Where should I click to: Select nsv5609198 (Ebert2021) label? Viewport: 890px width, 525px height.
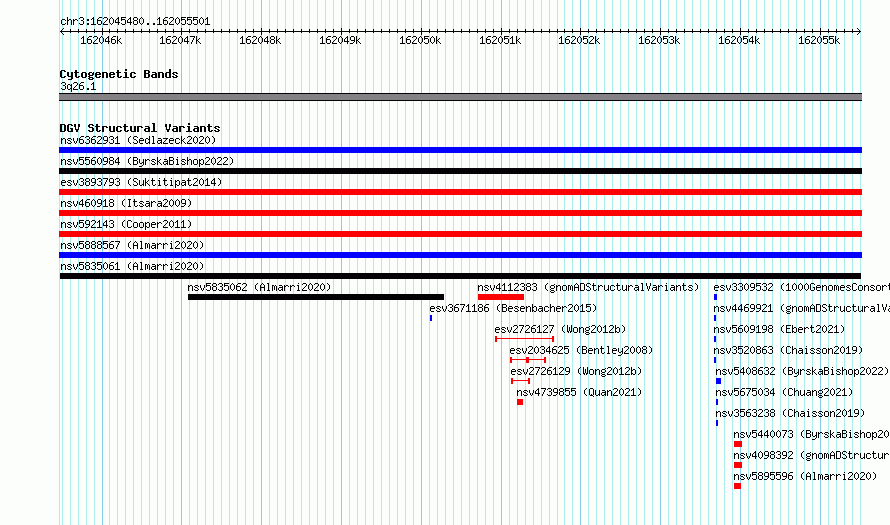(779, 329)
